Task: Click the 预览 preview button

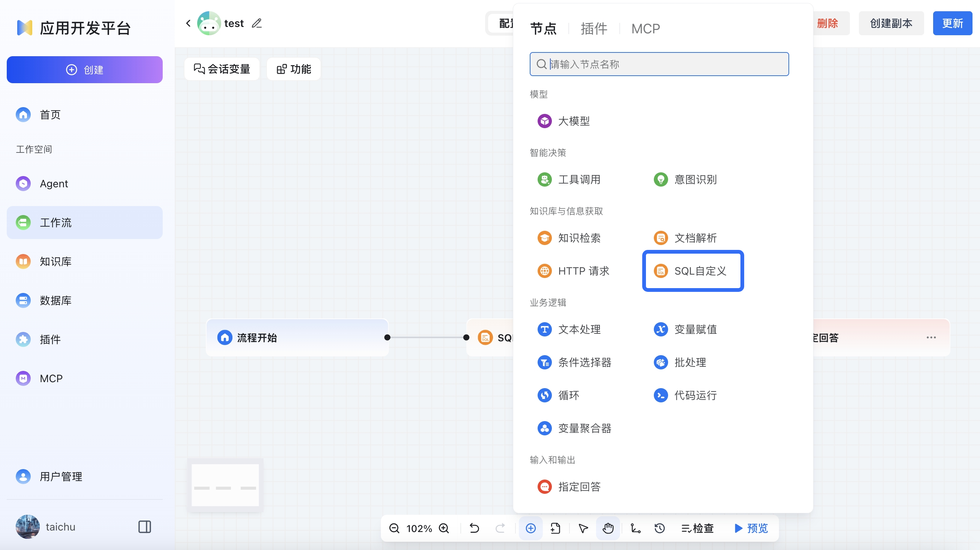Action: point(751,528)
